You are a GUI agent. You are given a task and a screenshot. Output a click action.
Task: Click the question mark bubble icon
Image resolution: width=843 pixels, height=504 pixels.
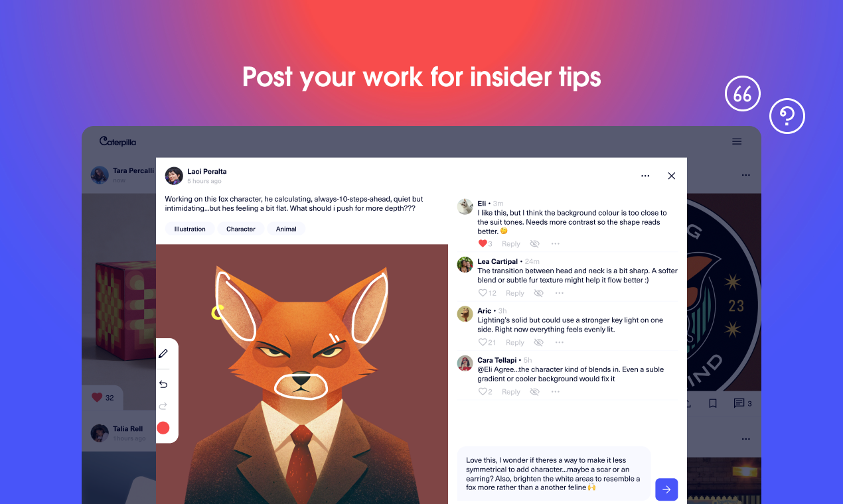pos(787,117)
